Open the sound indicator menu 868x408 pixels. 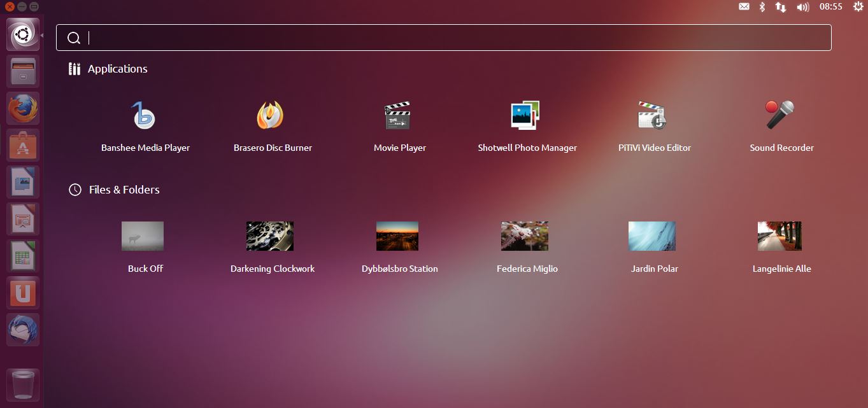pos(802,7)
